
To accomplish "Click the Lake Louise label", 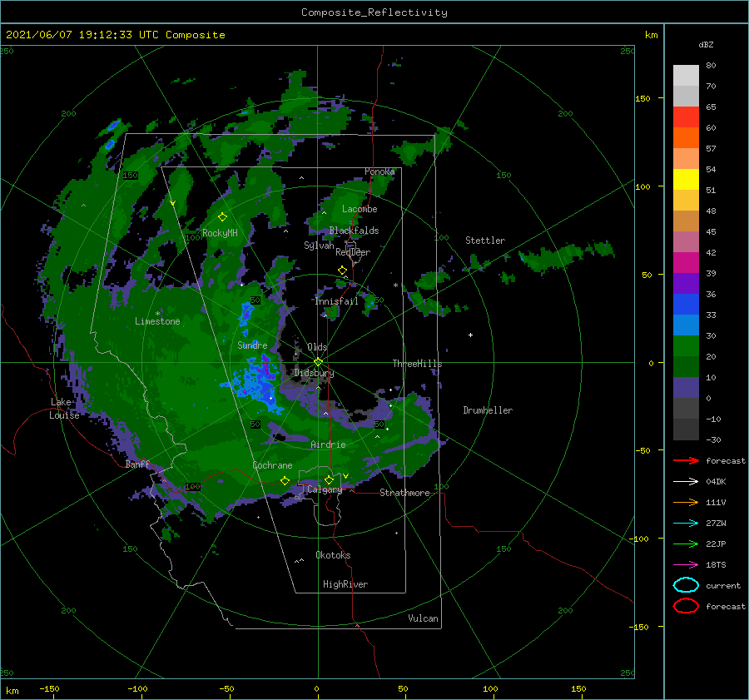I will pos(64,409).
